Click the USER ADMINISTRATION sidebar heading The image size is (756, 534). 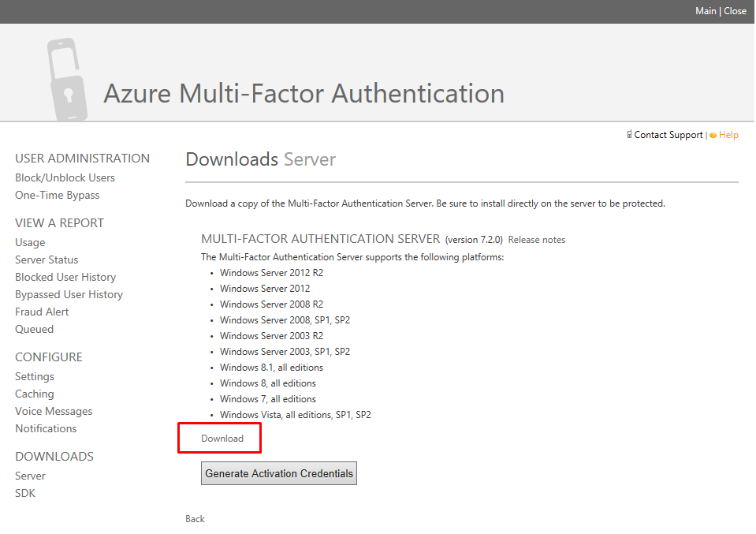click(x=83, y=159)
